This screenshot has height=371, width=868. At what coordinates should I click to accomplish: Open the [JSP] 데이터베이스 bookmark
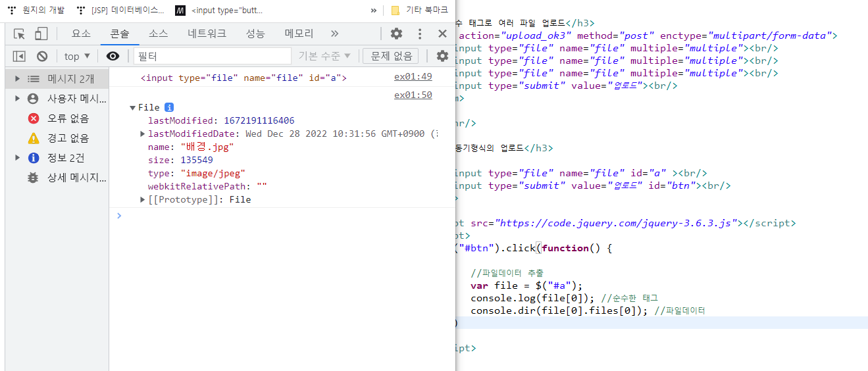pos(120,10)
